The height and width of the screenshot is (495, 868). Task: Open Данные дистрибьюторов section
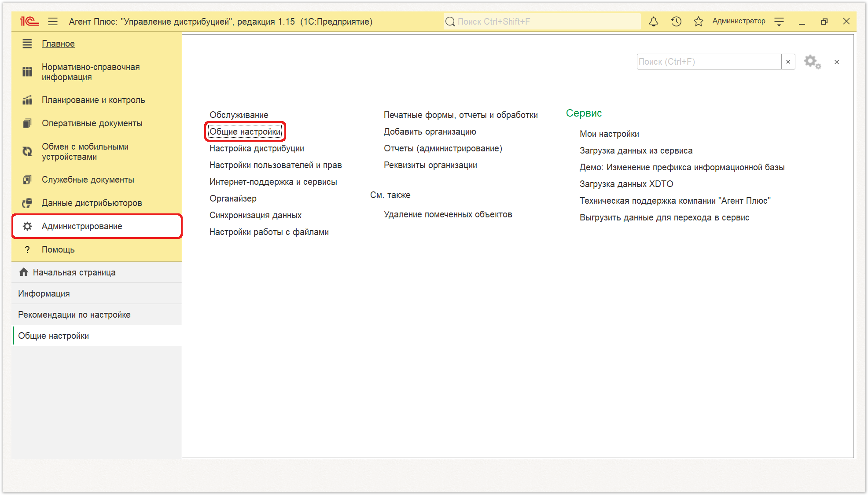tap(92, 203)
